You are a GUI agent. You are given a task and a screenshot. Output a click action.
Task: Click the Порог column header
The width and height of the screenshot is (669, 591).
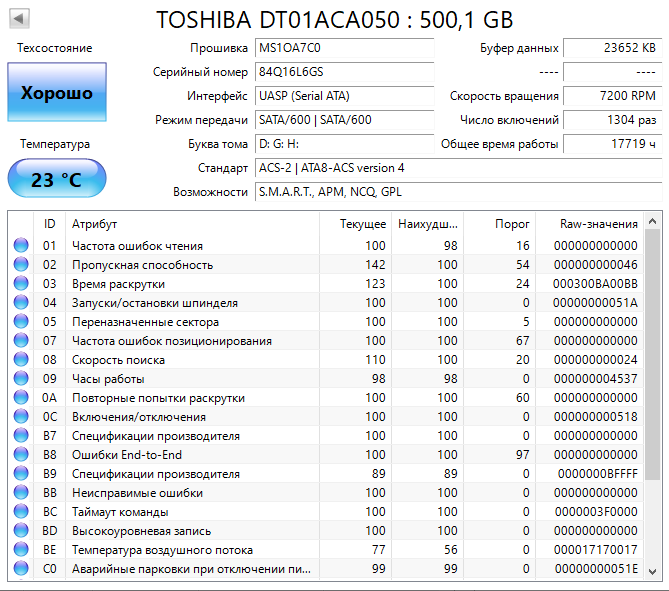(x=499, y=224)
